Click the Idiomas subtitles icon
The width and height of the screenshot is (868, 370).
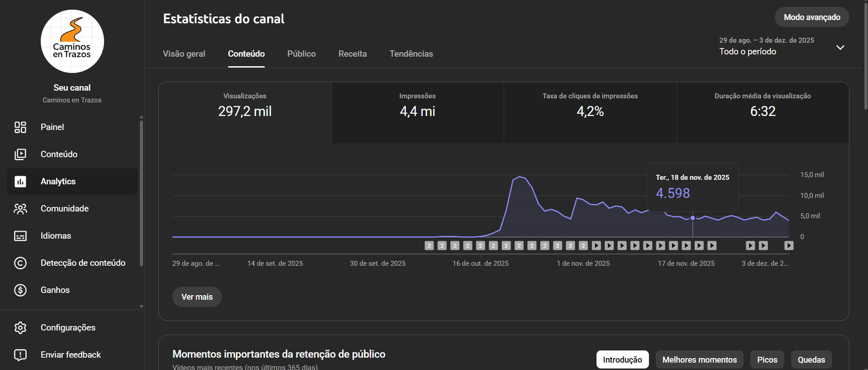tap(20, 235)
